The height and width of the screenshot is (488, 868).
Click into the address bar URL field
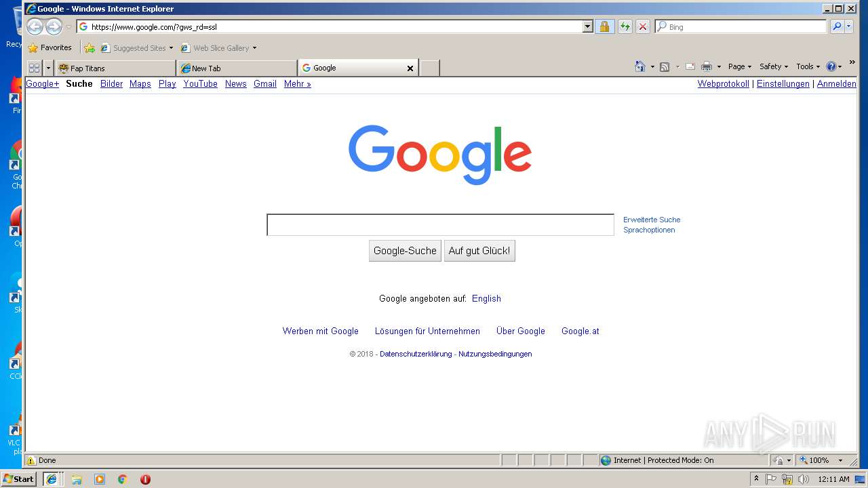(336, 27)
